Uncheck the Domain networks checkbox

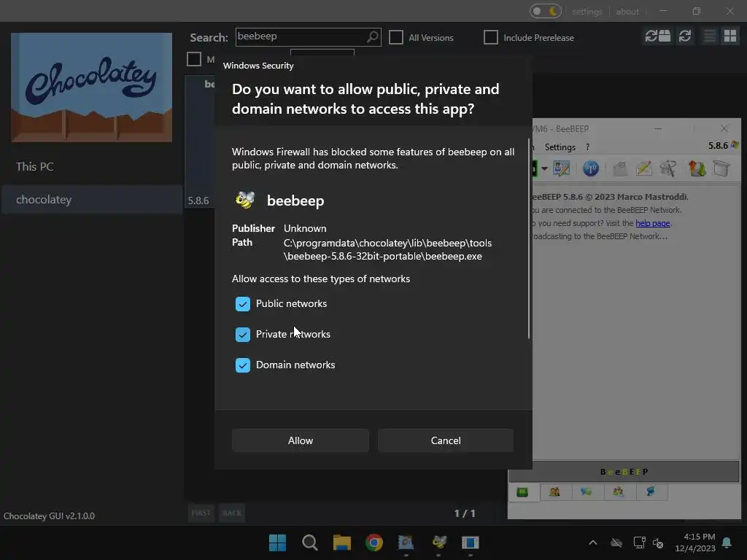click(242, 365)
